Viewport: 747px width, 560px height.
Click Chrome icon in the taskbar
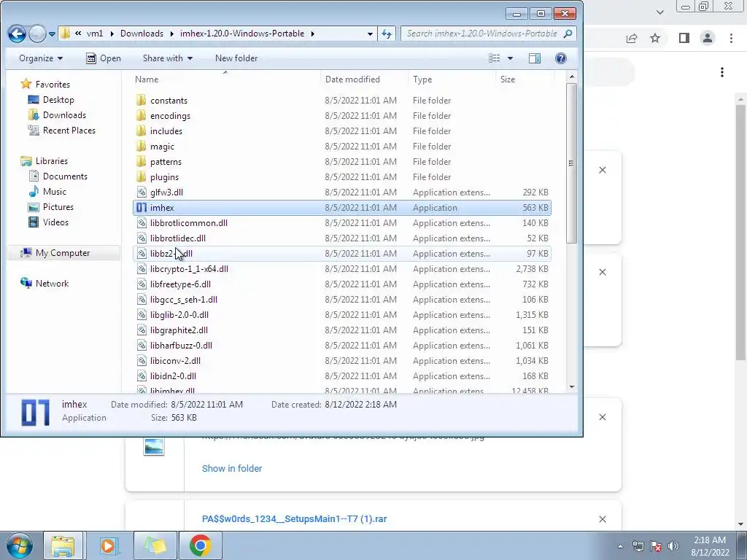pyautogui.click(x=200, y=545)
